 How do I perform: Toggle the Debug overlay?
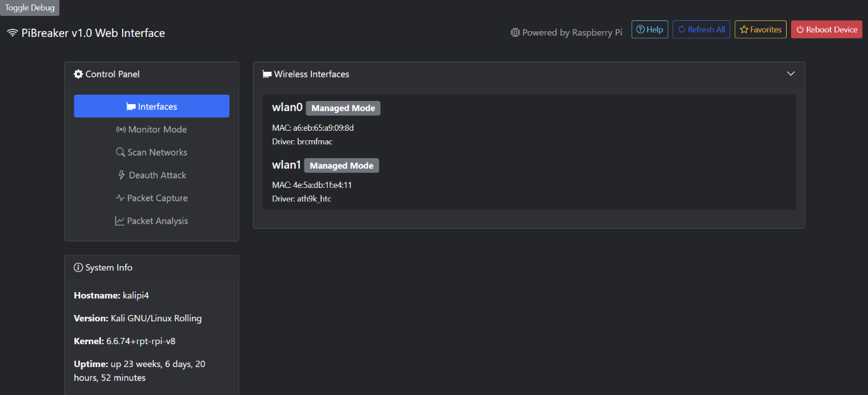click(30, 8)
